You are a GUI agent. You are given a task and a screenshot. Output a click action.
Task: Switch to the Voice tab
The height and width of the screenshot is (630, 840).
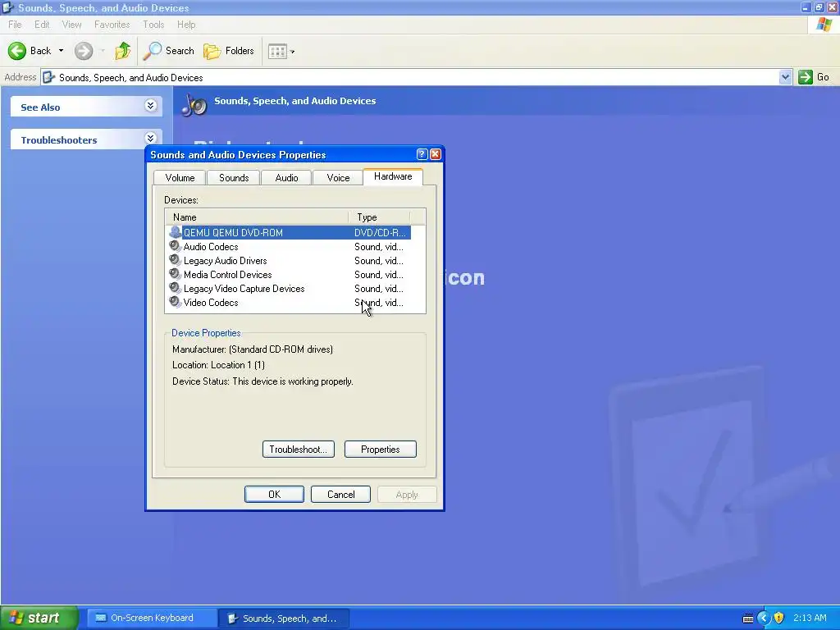pyautogui.click(x=338, y=178)
